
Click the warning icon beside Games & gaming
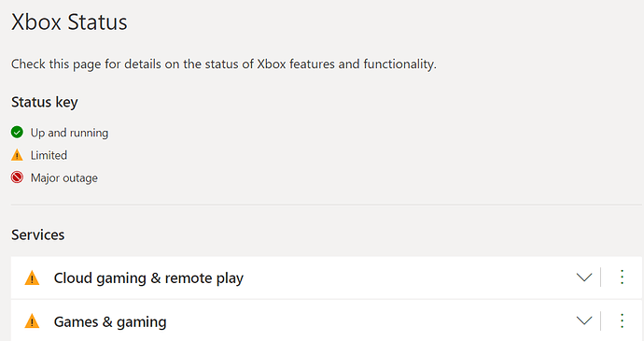32,320
